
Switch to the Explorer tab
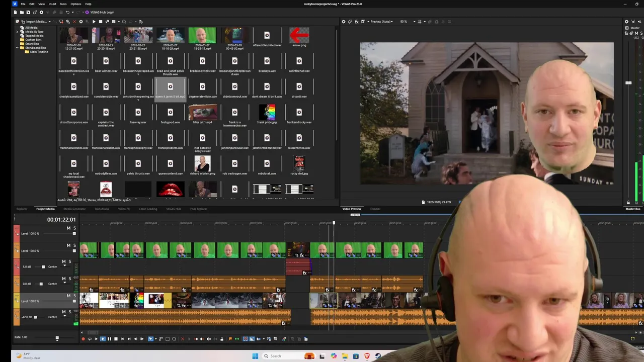(x=22, y=209)
